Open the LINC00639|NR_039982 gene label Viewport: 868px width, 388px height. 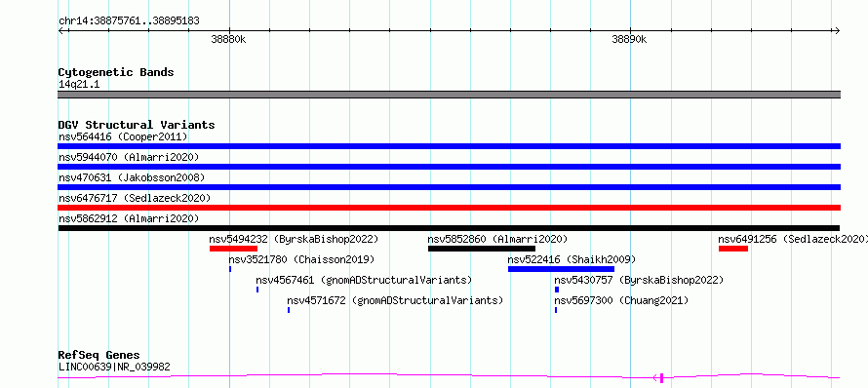click(114, 367)
